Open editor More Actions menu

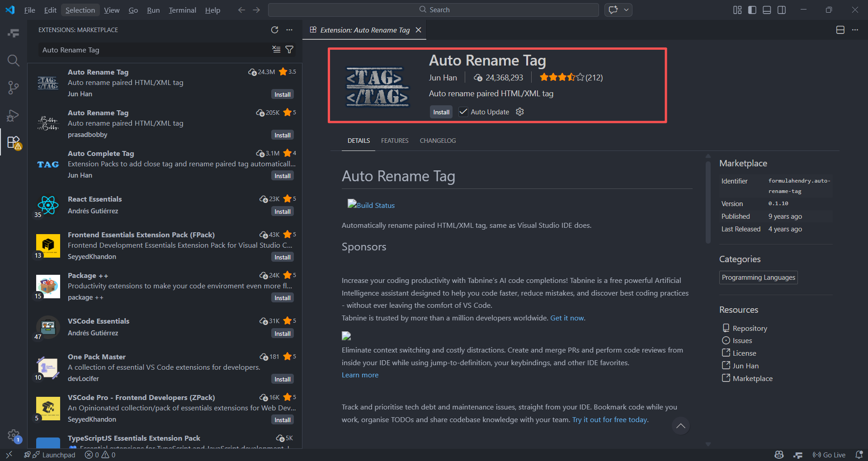pyautogui.click(x=855, y=30)
